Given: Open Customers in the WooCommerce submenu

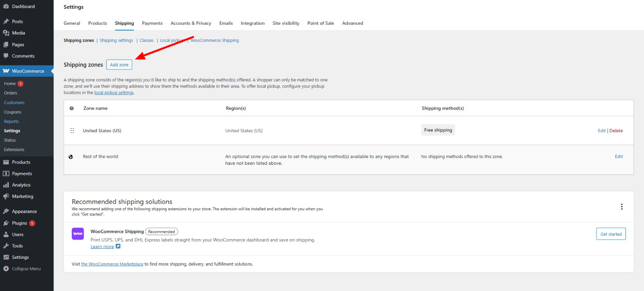Looking at the screenshot, I should click(x=14, y=103).
